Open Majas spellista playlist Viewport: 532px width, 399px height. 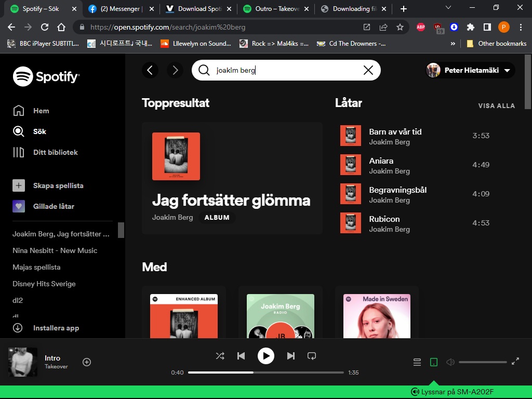[37, 267]
